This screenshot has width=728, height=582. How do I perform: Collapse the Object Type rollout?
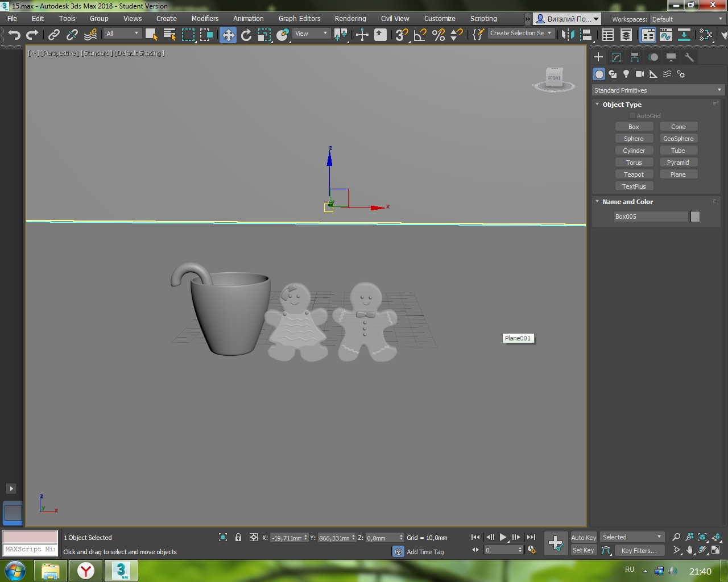point(622,105)
